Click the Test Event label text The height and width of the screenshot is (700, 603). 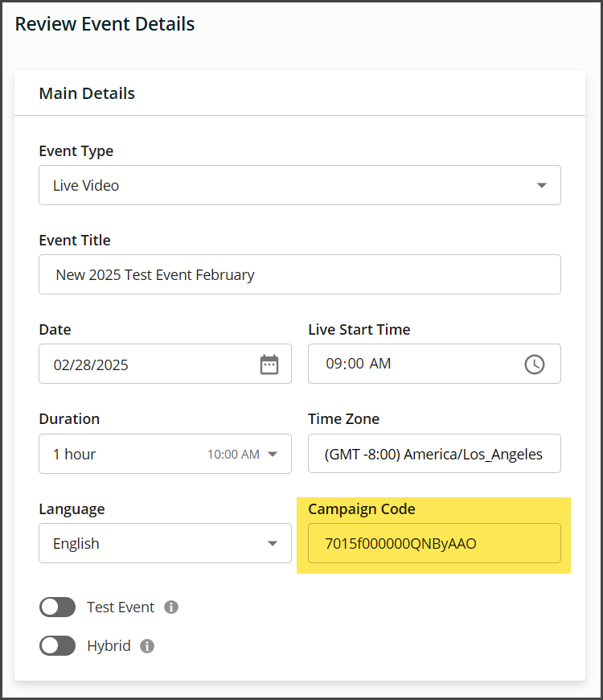coord(121,607)
